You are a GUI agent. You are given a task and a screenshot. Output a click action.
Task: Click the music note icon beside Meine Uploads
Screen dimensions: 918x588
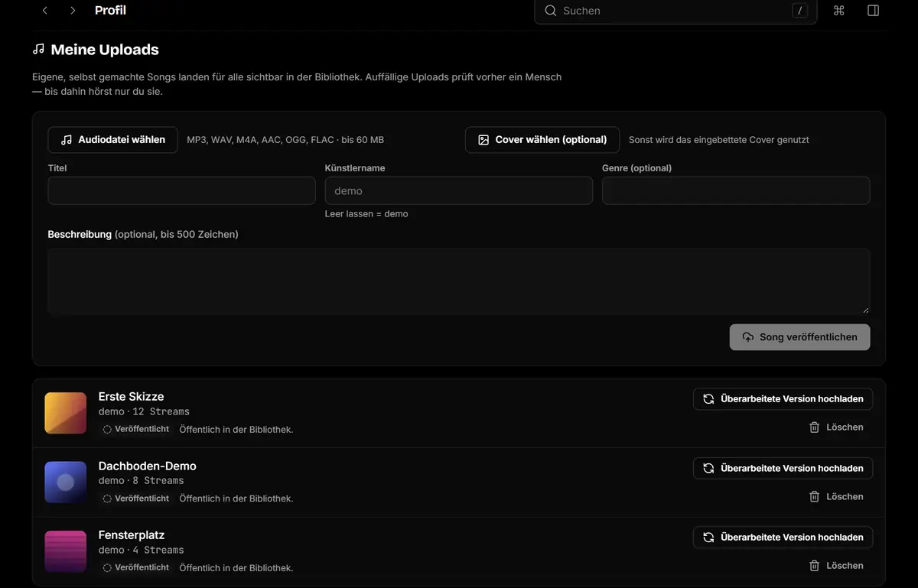coord(38,49)
